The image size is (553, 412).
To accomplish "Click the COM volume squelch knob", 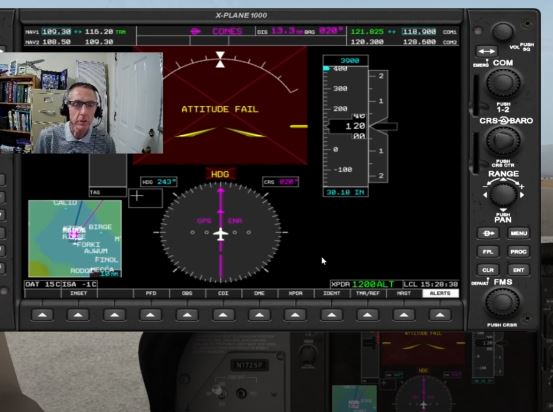I will (x=503, y=32).
